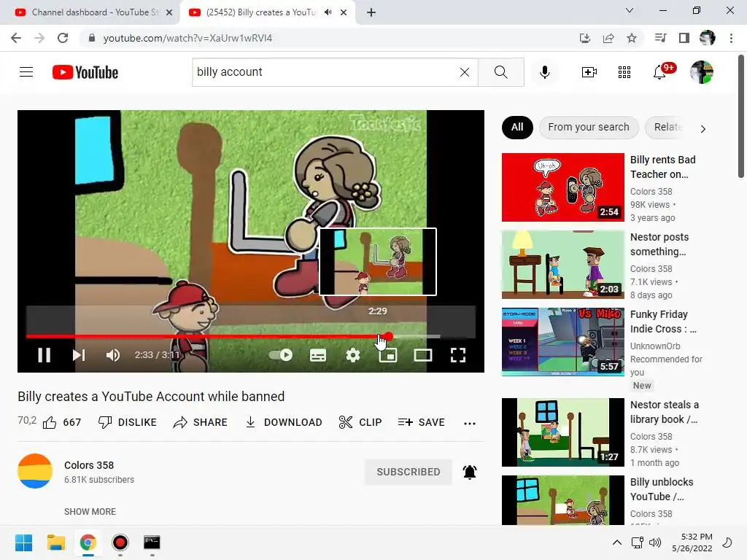
Task: Open the tab search dropdown chevron
Action: tap(630, 10)
